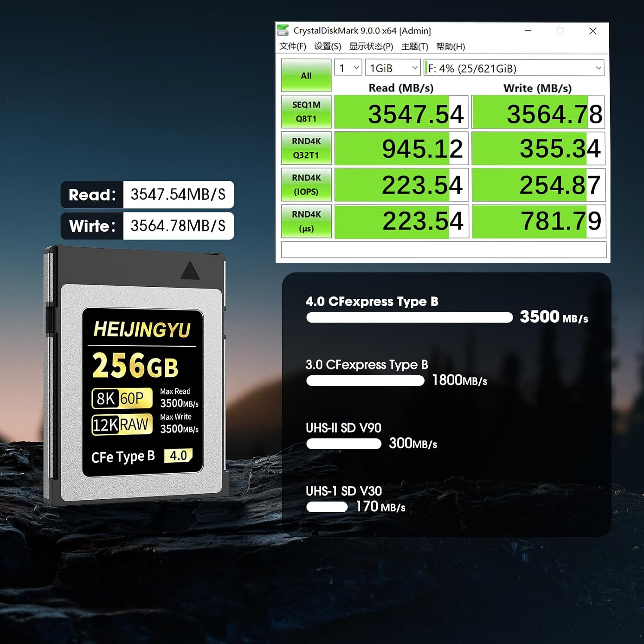This screenshot has width=644, height=644.
Task: Click the RND4K IOPS write value 254.87
Action: (x=538, y=185)
